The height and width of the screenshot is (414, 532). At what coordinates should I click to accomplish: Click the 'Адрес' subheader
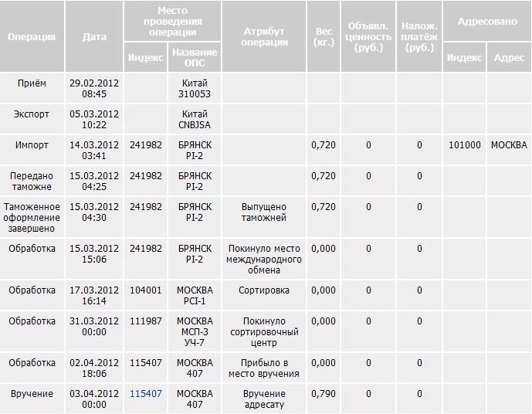(x=509, y=57)
